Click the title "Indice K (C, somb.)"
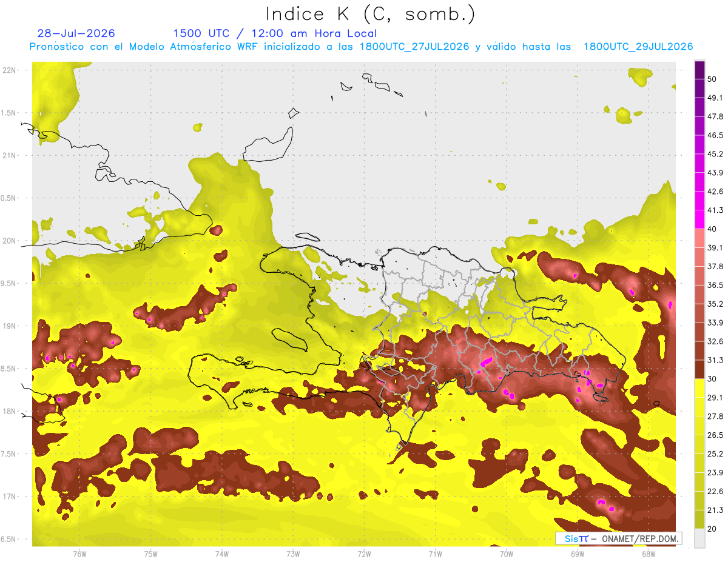This screenshot has height=562, width=728. [370, 14]
